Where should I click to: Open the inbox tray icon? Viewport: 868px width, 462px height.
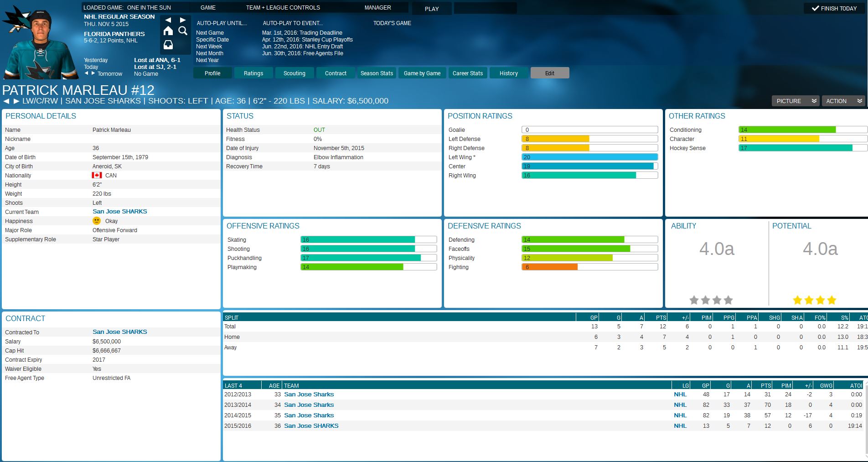coord(168,45)
